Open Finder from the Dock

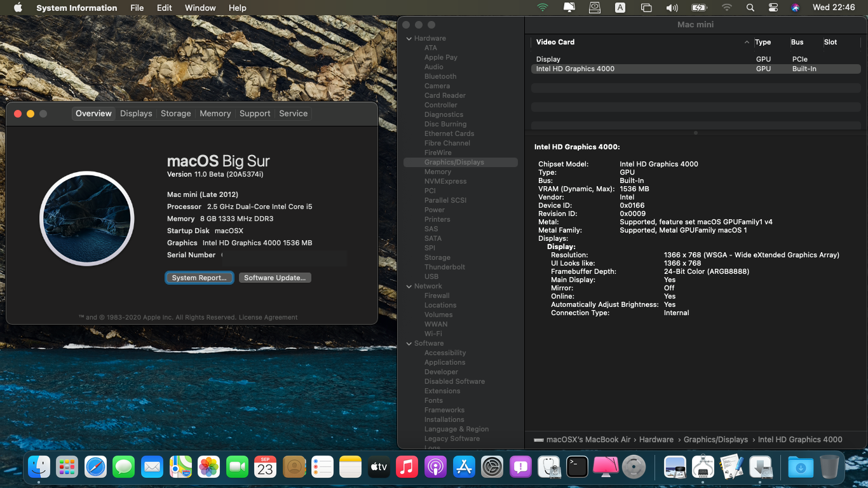39,468
